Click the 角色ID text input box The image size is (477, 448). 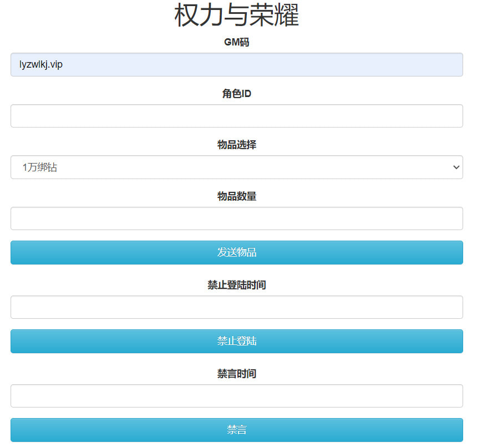pos(236,116)
